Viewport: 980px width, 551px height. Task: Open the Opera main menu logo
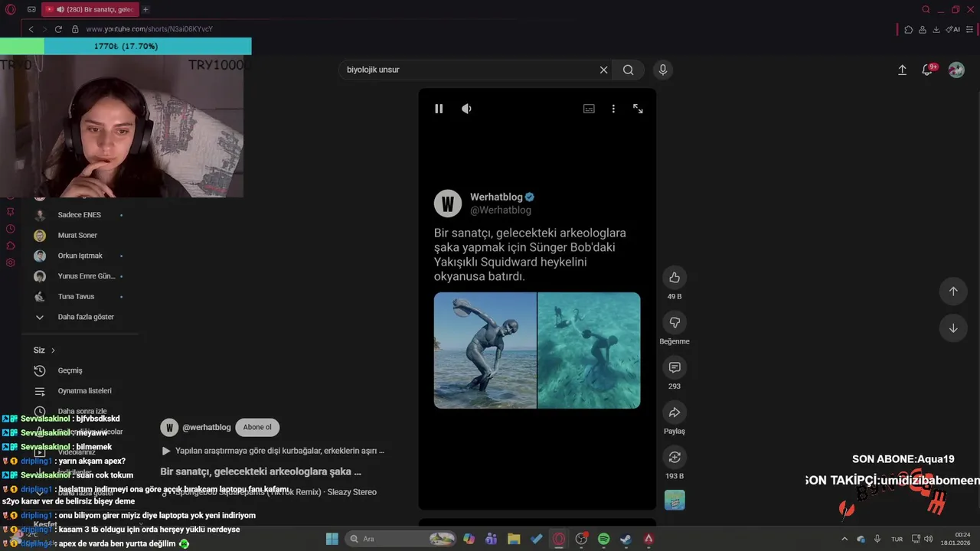[x=10, y=9]
